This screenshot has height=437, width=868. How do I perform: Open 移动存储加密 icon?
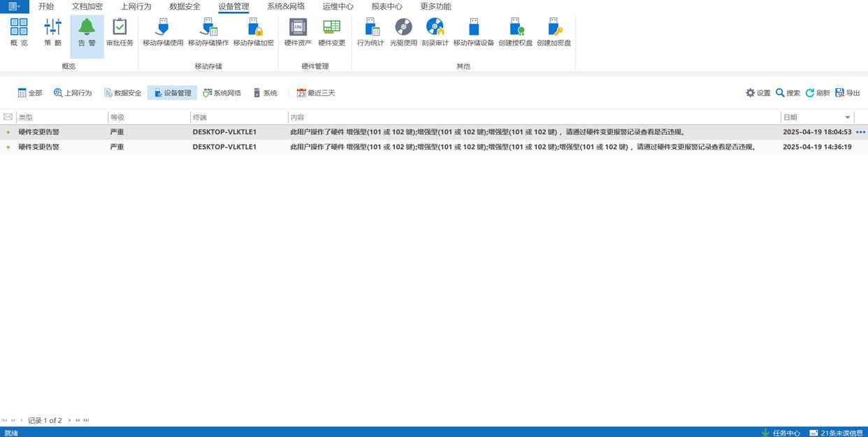tap(254, 33)
